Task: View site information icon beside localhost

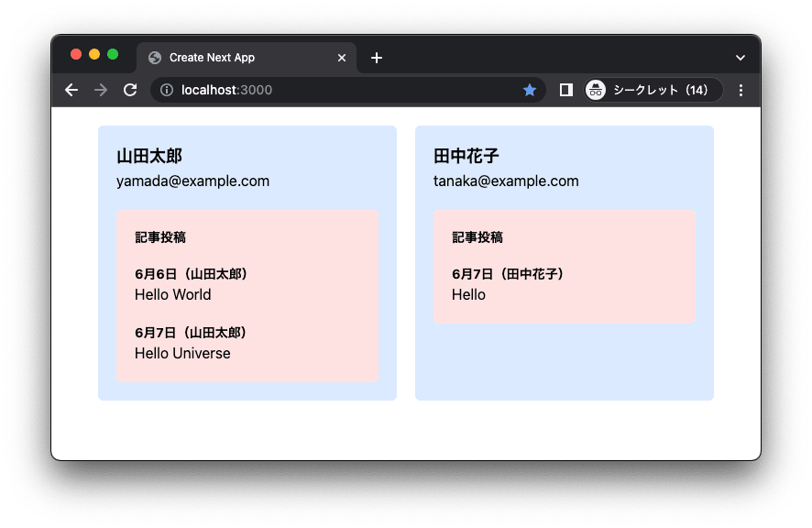Action: (167, 90)
